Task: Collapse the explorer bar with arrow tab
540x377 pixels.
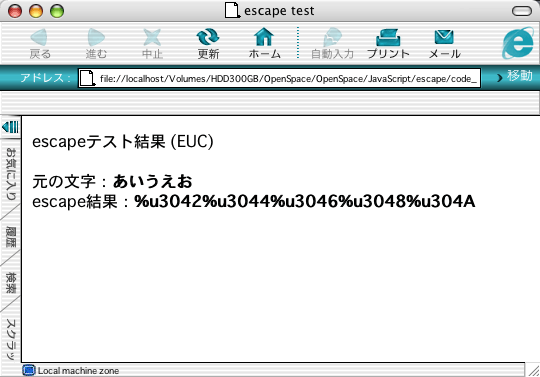Action: (11, 127)
